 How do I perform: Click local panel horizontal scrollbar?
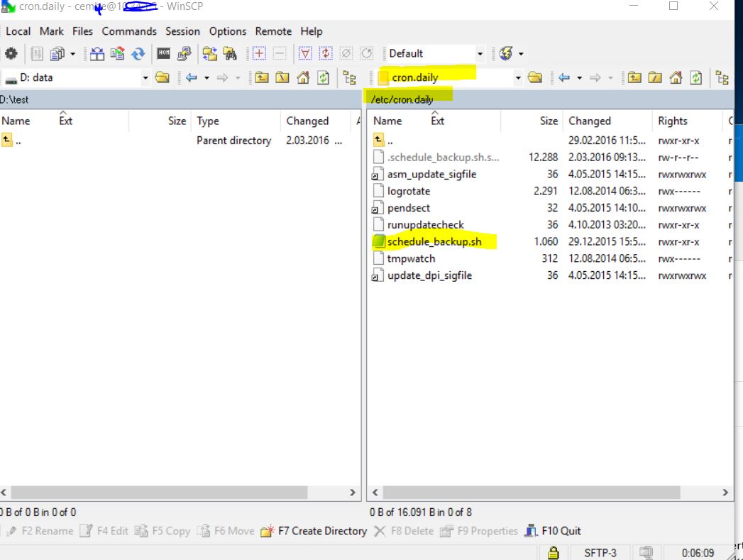(159, 493)
